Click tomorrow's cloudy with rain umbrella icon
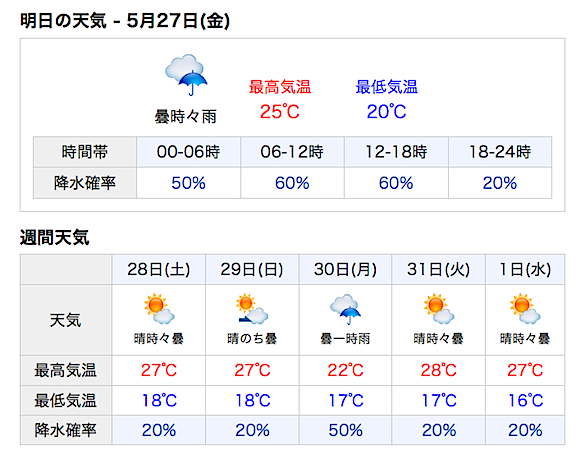 (186, 75)
